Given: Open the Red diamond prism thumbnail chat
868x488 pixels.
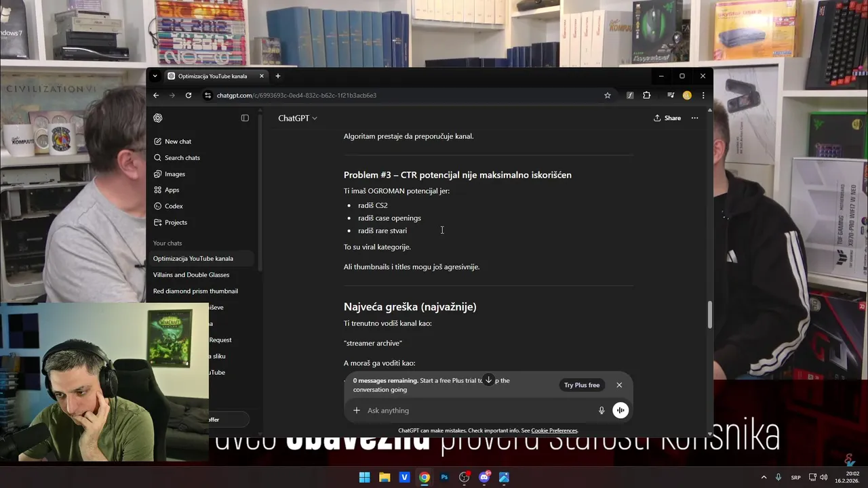Looking at the screenshot, I should pyautogui.click(x=201, y=291).
